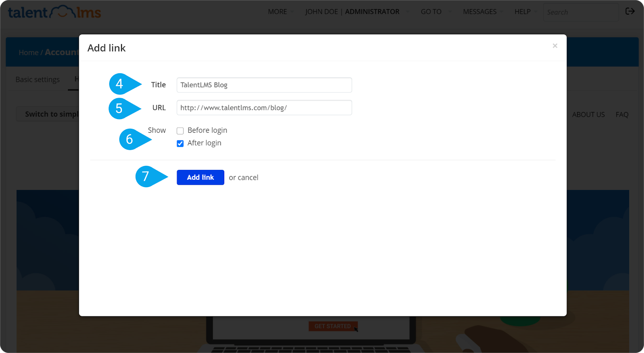This screenshot has width=644, height=353.
Task: Click the GET STARTED button in banner
Action: [x=333, y=326]
